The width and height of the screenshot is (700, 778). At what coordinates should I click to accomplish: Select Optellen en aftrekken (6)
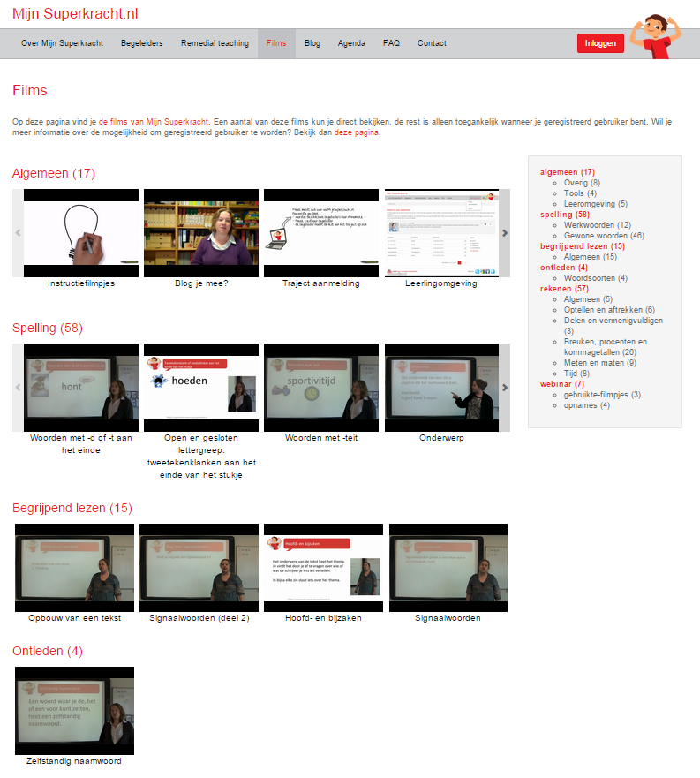[x=609, y=310]
